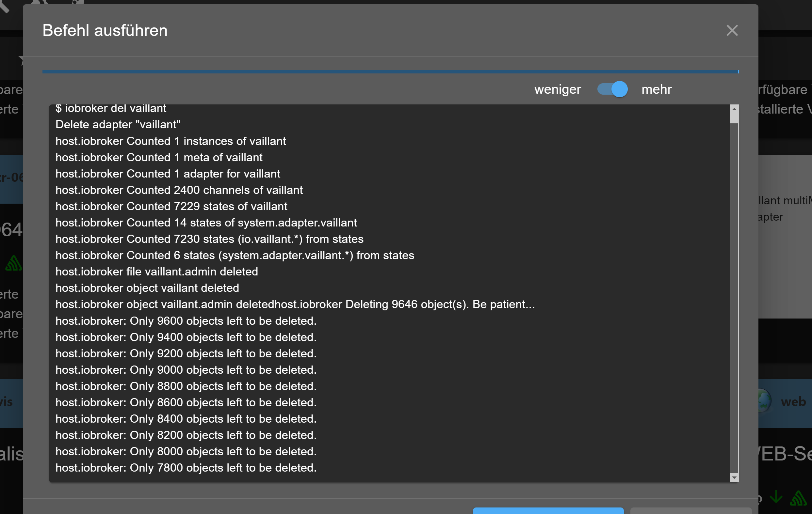The width and height of the screenshot is (812, 514).
Task: Click 'Counted 2400 channels of vaillant' line
Action: pyautogui.click(x=179, y=190)
